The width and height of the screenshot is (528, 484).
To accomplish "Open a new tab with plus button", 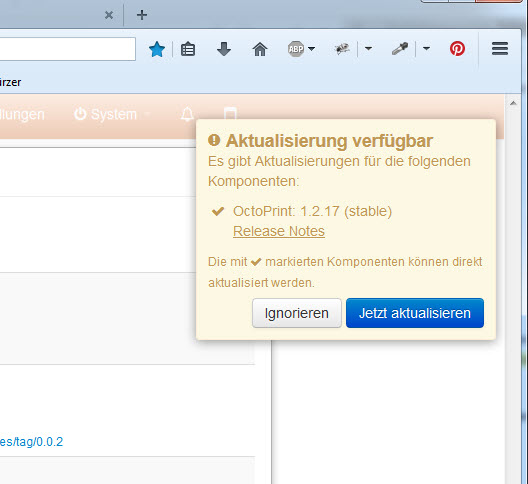I will 142,15.
